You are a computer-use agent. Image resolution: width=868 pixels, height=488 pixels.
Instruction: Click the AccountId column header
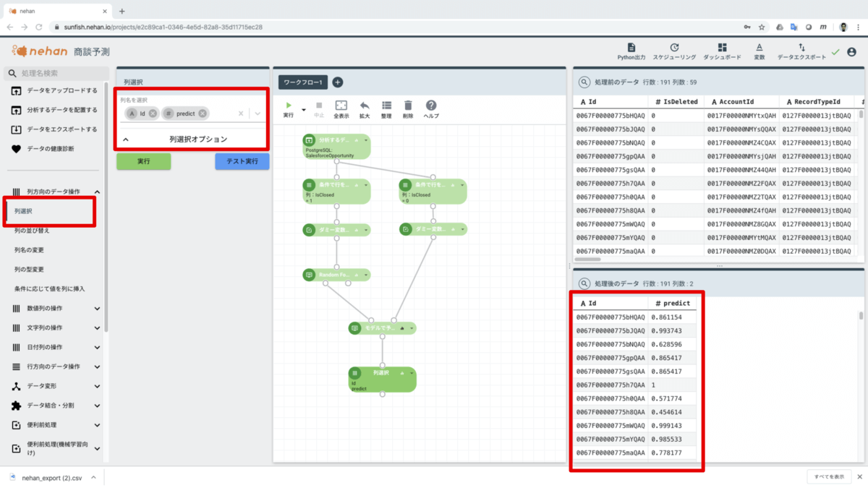click(741, 102)
